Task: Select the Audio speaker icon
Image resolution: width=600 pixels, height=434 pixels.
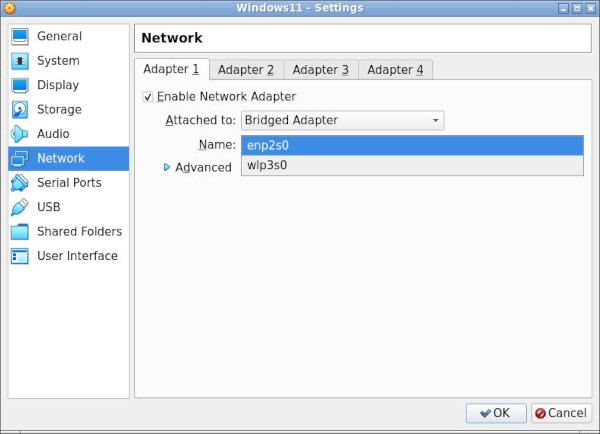Action: 20,134
